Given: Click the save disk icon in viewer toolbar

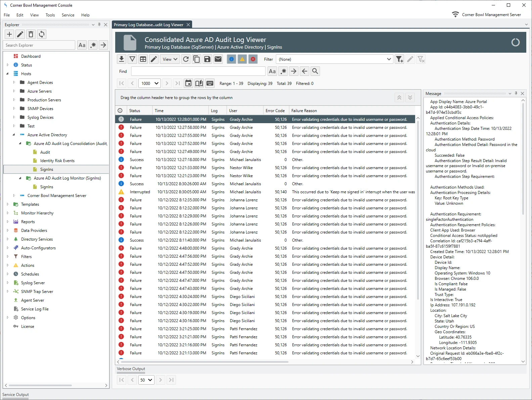Looking at the screenshot, I should 207,59.
